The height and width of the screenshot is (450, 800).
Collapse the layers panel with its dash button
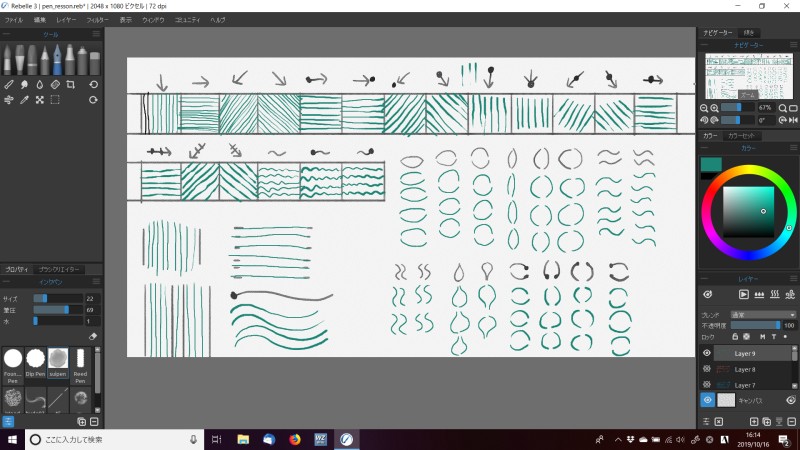click(705, 279)
